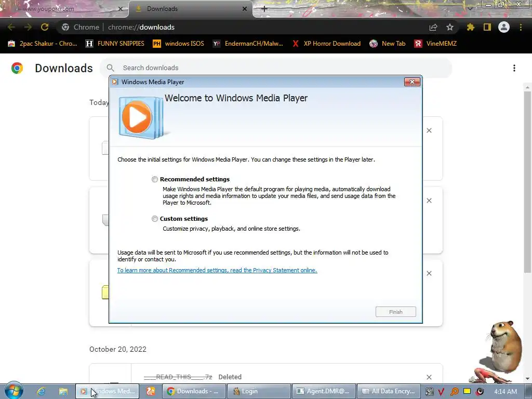Select the Recommended settings radio button
This screenshot has height=399, width=532.
click(155, 179)
